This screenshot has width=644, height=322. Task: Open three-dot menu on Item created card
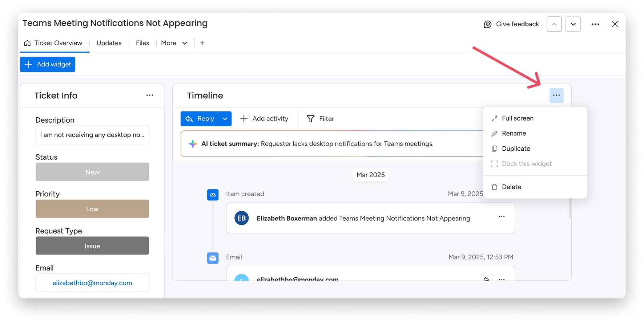point(502,216)
